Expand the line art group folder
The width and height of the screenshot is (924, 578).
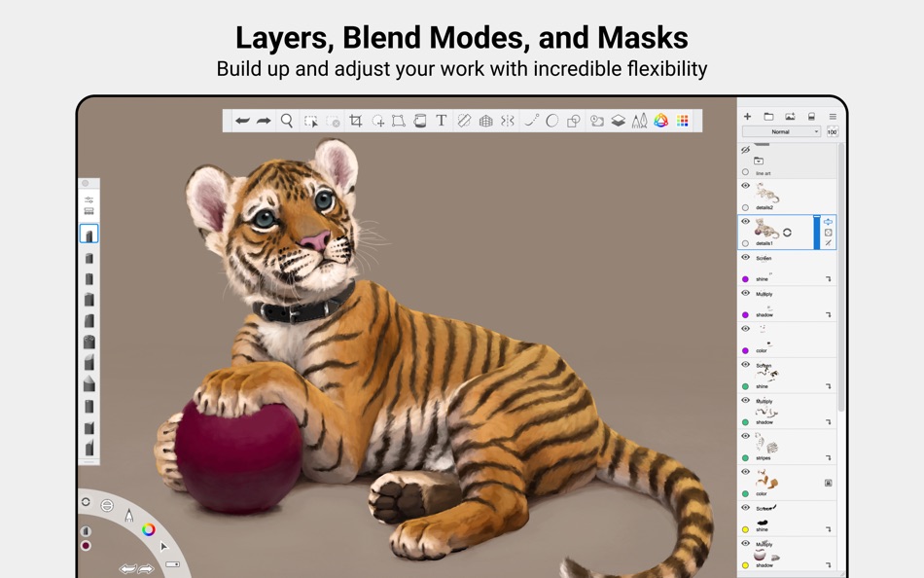[759, 161]
